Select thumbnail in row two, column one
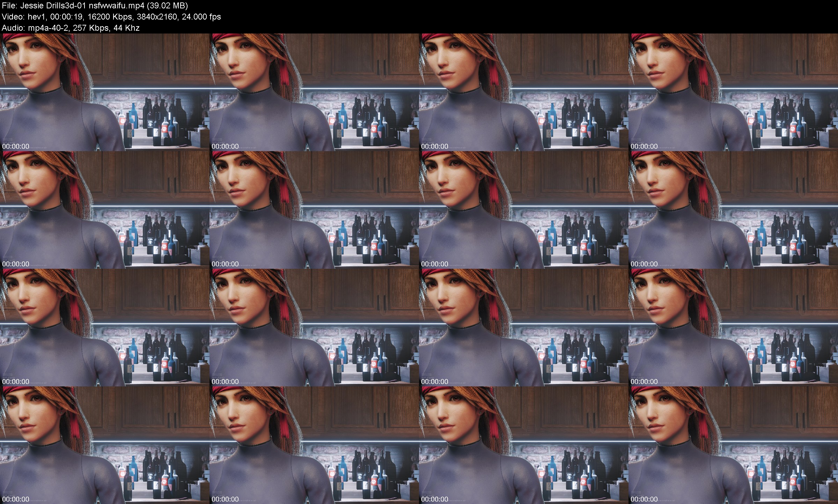838x504 pixels. (105, 210)
